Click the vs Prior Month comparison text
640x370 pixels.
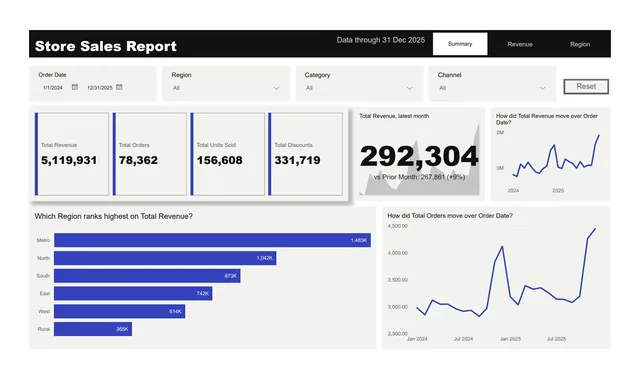point(419,177)
